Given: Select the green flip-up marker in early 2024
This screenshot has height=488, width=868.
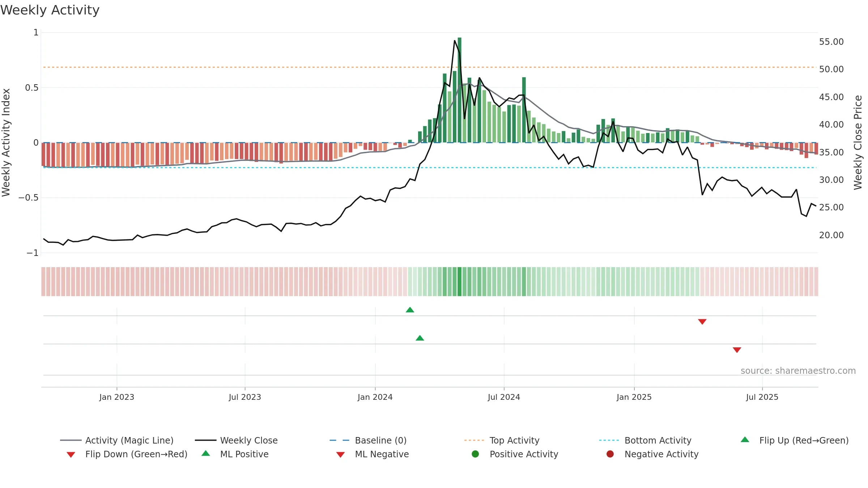Looking at the screenshot, I should [x=410, y=310].
